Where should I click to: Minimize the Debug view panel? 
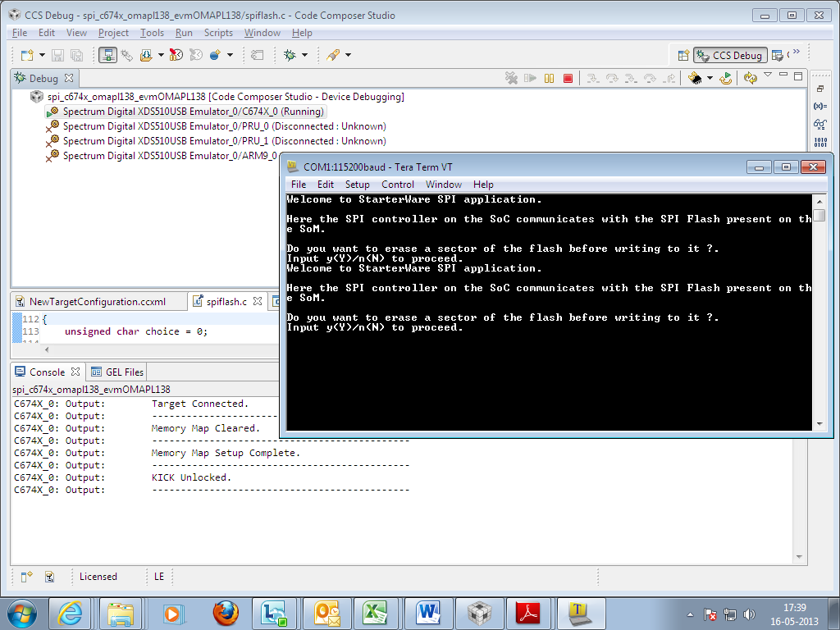point(783,75)
